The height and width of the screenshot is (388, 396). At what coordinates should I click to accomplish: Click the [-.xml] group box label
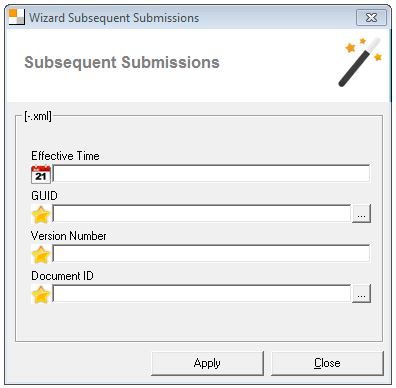point(38,116)
